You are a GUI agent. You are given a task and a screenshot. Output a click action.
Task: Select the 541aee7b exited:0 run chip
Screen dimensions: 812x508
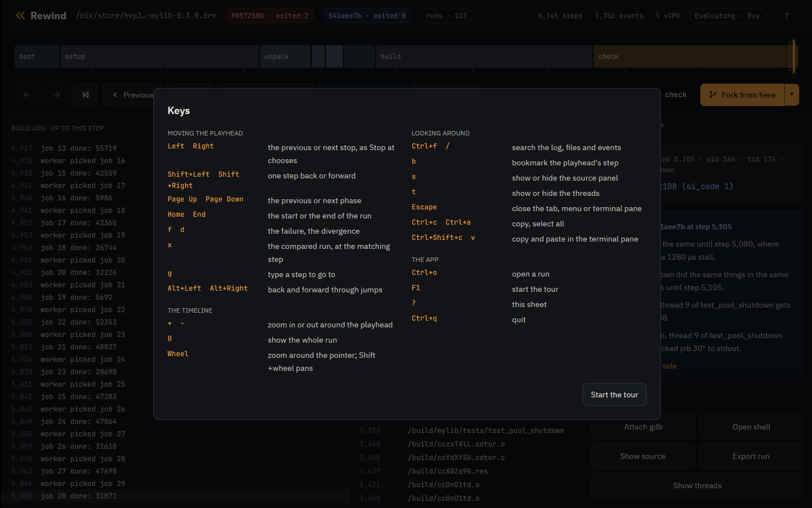coord(367,16)
